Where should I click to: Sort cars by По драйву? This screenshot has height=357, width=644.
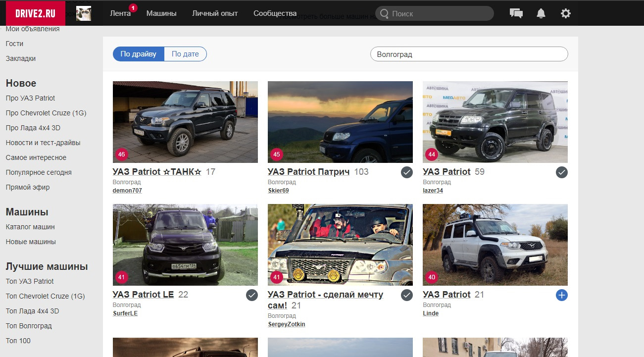point(139,54)
